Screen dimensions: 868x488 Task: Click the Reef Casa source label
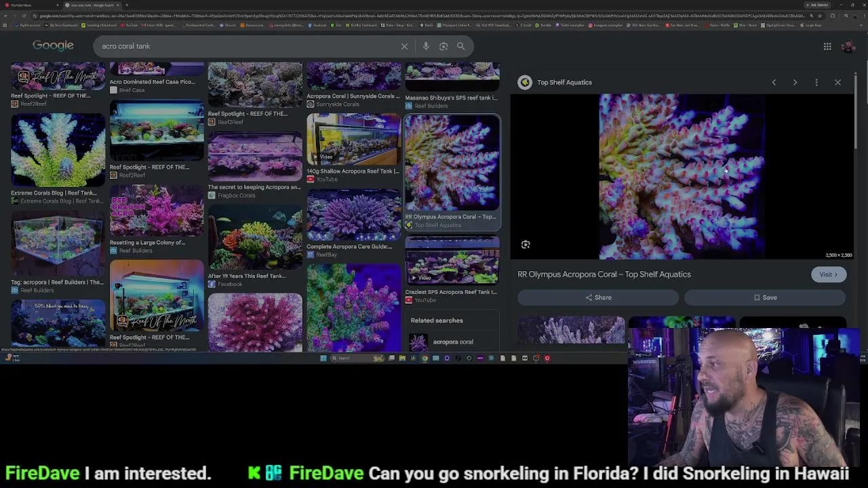tap(132, 90)
